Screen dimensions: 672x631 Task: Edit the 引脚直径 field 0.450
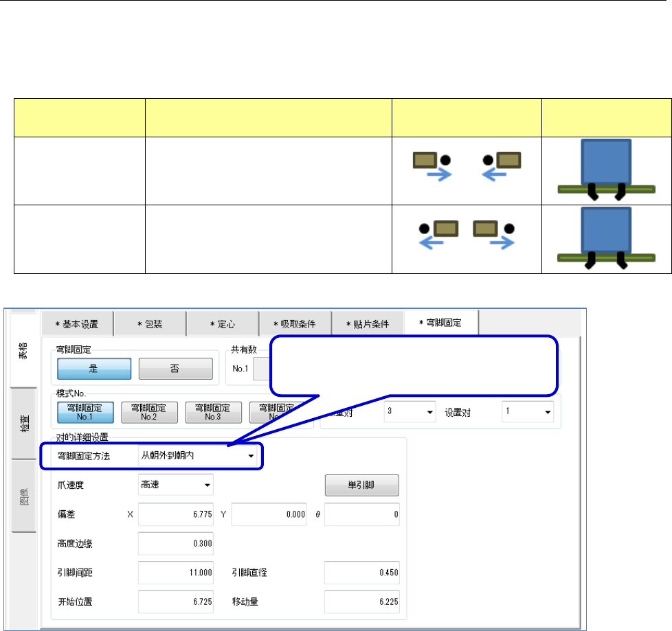[x=361, y=573]
